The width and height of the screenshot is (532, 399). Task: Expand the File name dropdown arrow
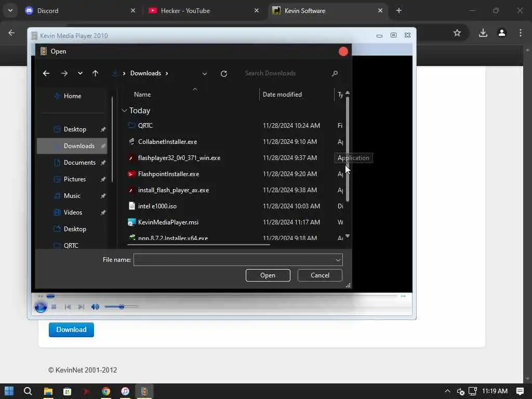[x=338, y=260]
